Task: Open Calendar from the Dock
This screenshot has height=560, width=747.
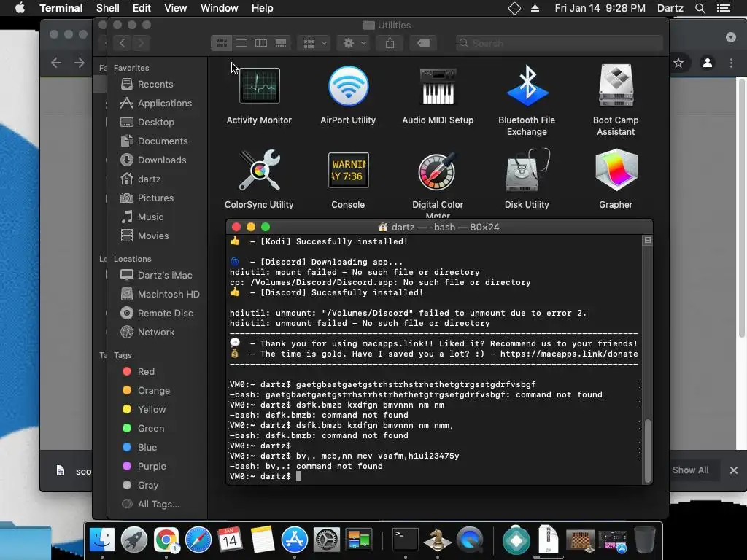Action: tap(230, 540)
